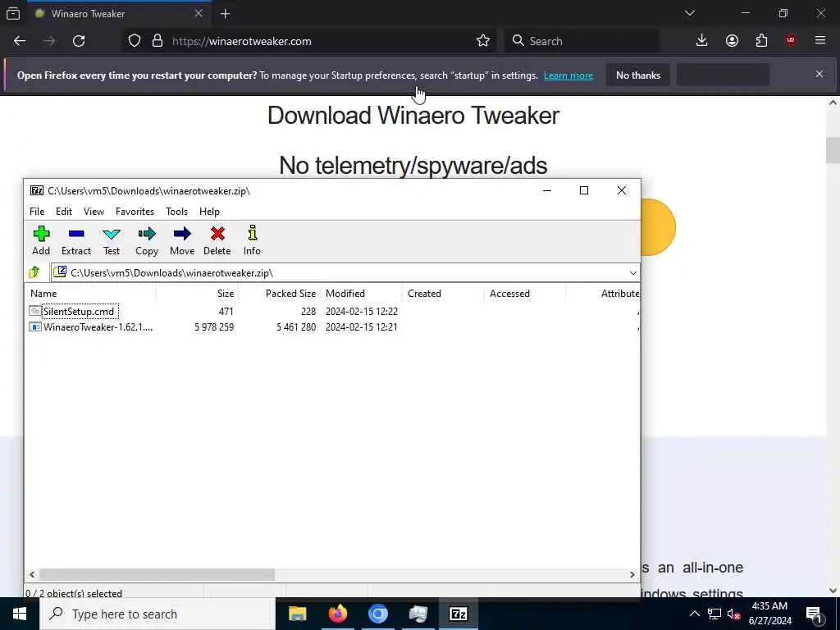Screen dimensions: 840x630
Task: Sort the file list by Name column
Action: click(x=90, y=294)
